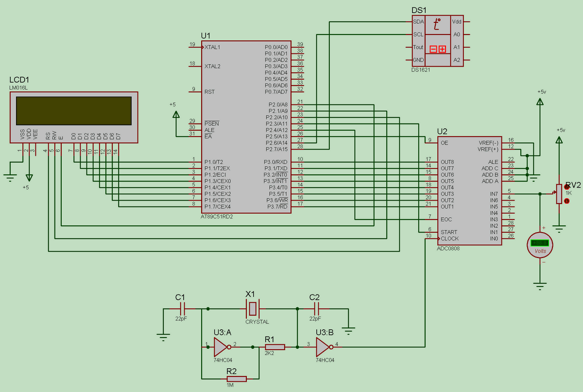This screenshot has width=583, height=392.
Task: Click the 22pF value under C2
Action: (x=315, y=319)
